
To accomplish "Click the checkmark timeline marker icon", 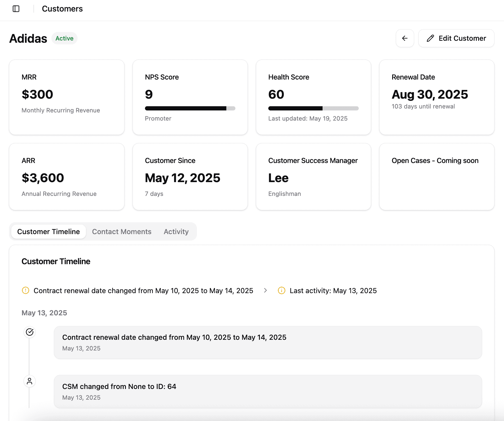I will pos(29,332).
